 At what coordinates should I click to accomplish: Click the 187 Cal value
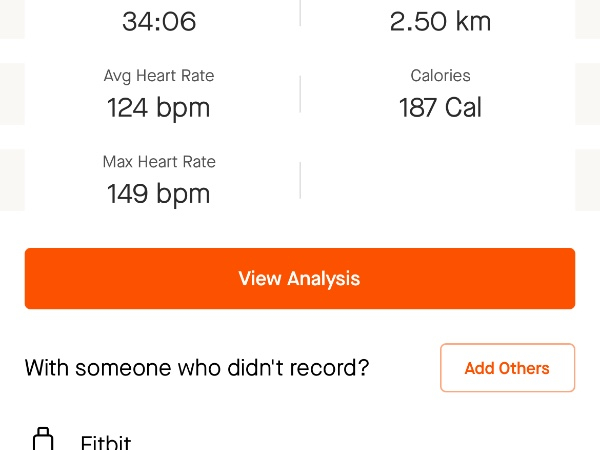440,107
